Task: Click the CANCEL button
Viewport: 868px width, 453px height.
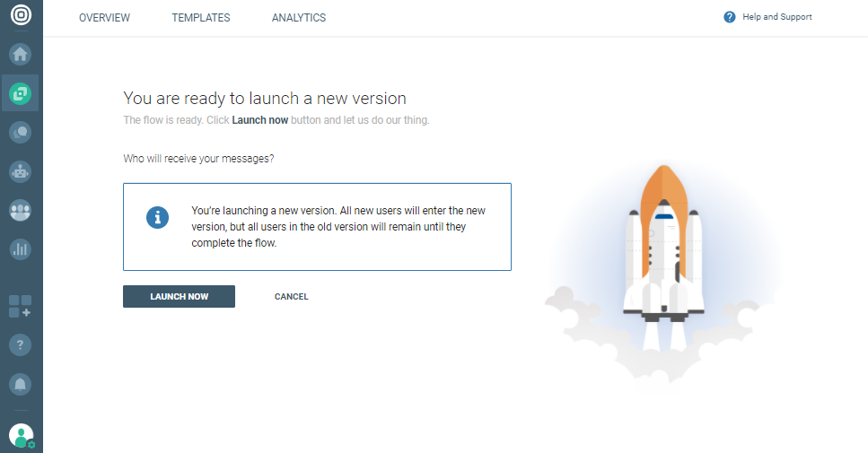Action: click(x=291, y=297)
